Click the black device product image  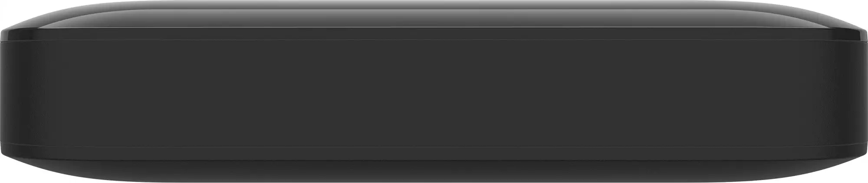(434, 91)
